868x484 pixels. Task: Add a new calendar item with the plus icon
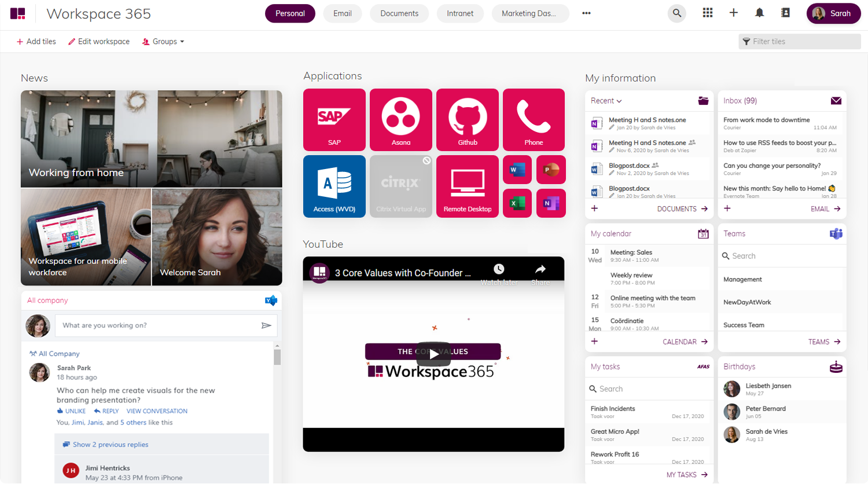click(x=594, y=342)
